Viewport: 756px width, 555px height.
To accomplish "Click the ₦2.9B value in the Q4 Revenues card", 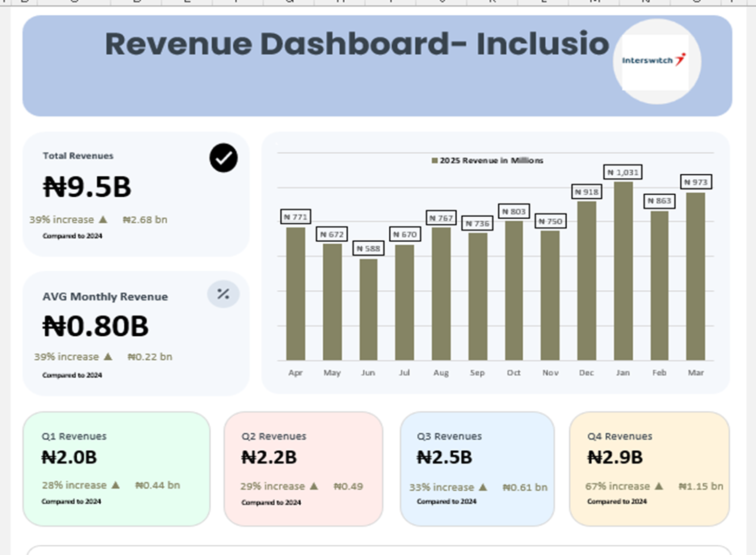I will click(x=615, y=457).
